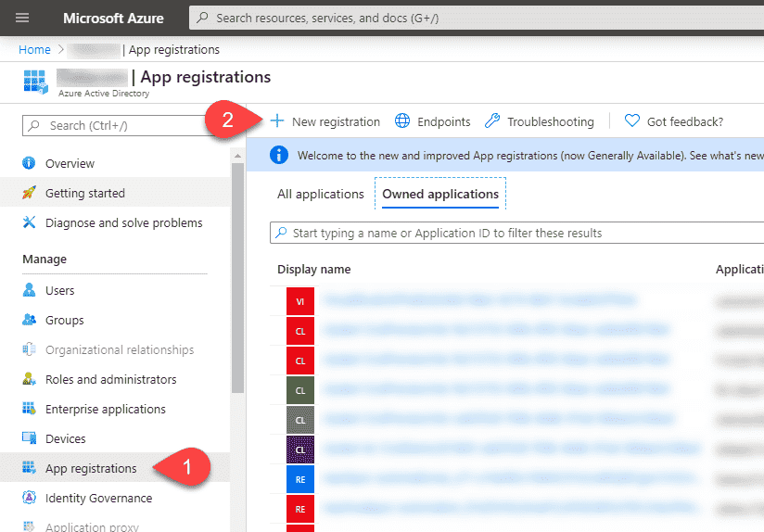Click the App registrations grid icon

(29, 468)
